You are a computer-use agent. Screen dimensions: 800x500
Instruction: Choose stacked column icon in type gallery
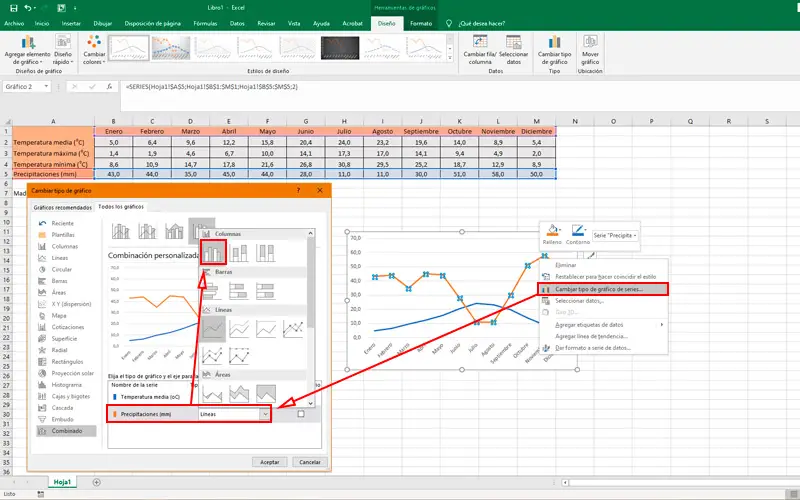[239, 253]
